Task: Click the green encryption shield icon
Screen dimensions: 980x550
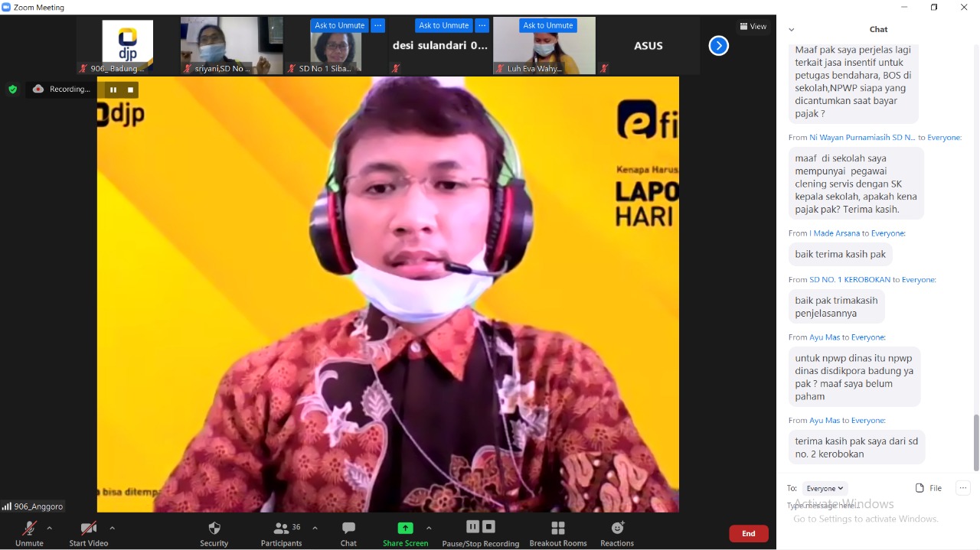Action: (12, 89)
